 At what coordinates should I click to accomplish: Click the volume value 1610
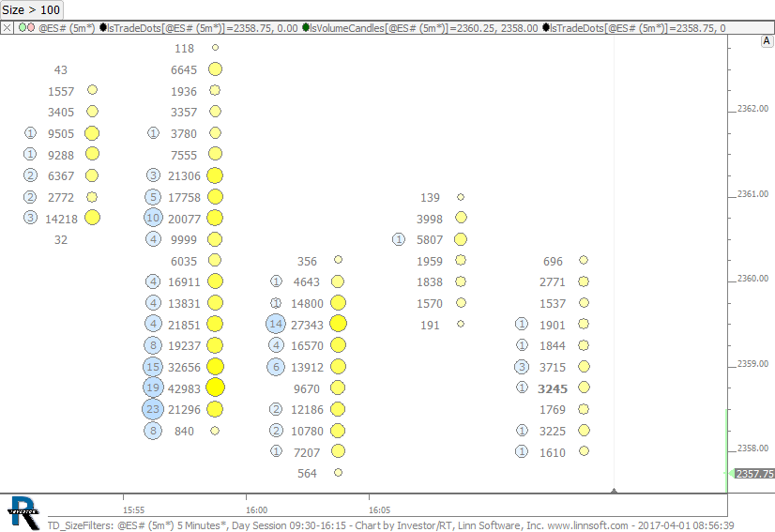point(552,453)
